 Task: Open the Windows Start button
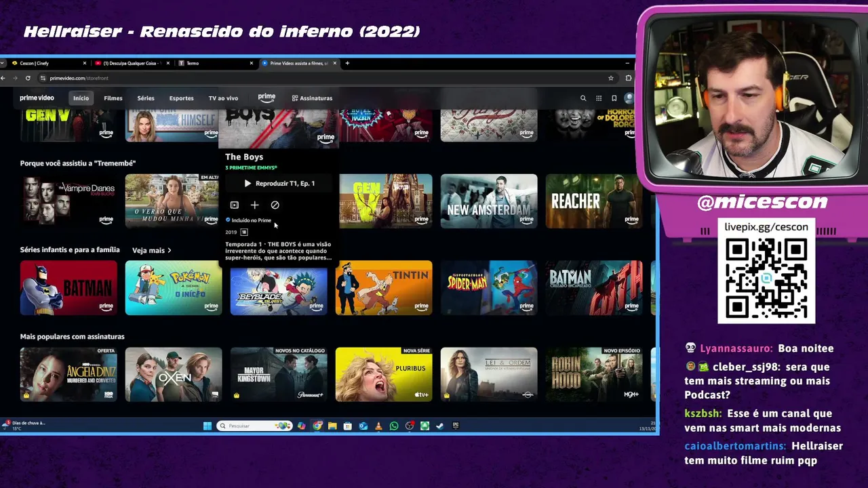208,426
